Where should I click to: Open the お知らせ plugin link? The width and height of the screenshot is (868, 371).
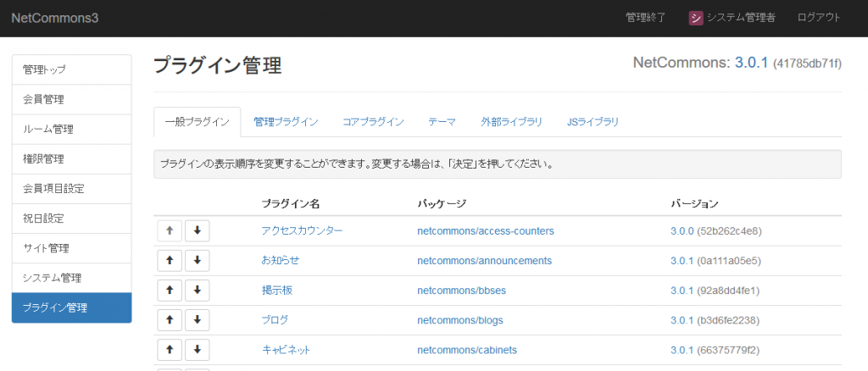pos(280,260)
